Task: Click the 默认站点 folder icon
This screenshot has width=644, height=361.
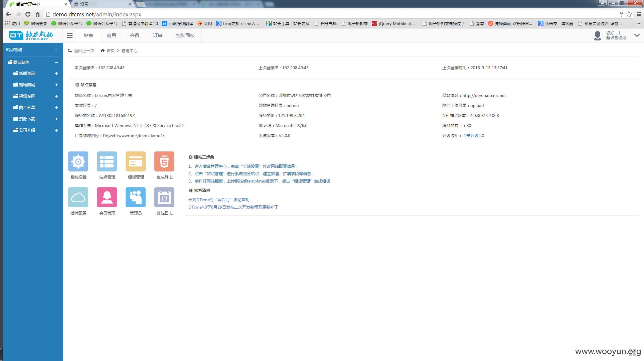Action: point(10,62)
